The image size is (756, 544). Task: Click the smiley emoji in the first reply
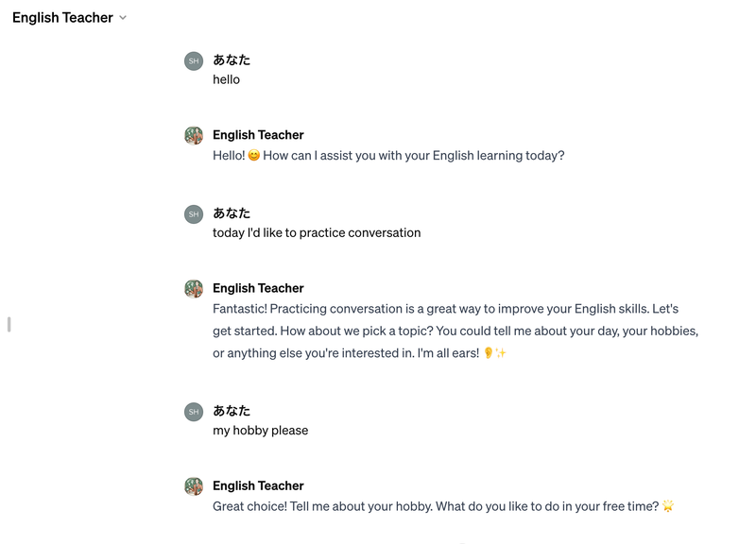253,156
